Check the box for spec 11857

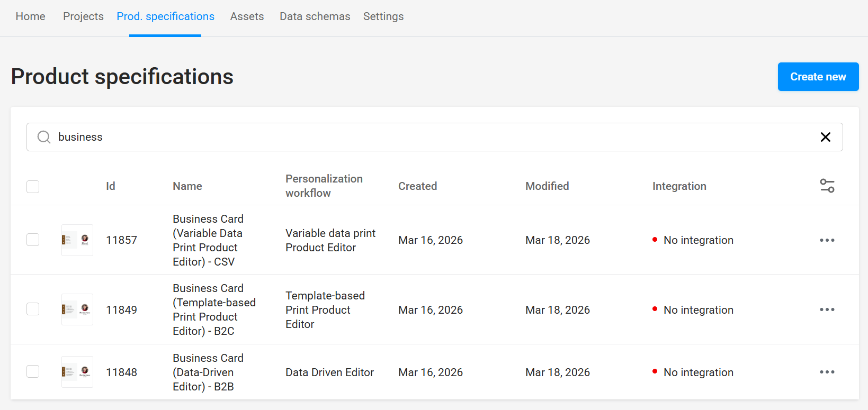pos(33,240)
